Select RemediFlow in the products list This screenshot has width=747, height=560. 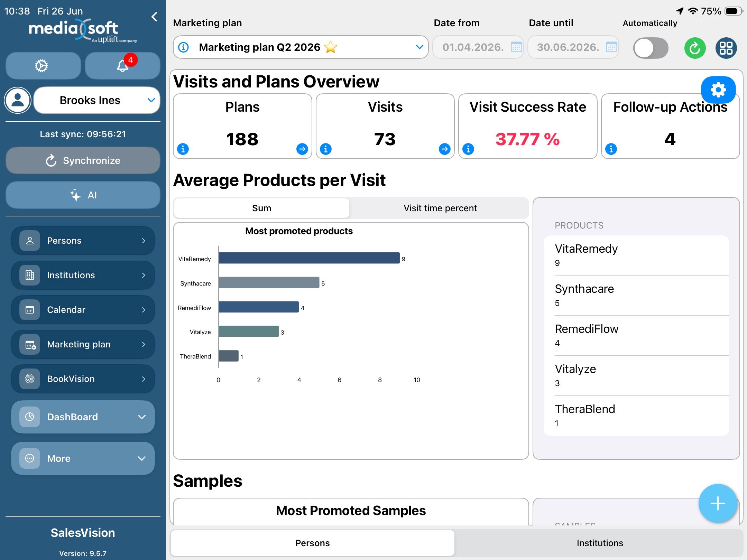click(x=636, y=336)
